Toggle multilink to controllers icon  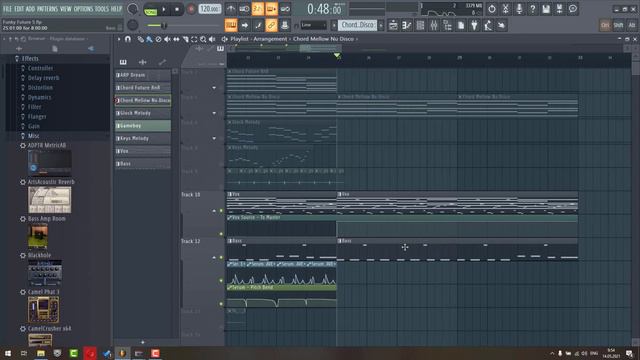point(284,25)
